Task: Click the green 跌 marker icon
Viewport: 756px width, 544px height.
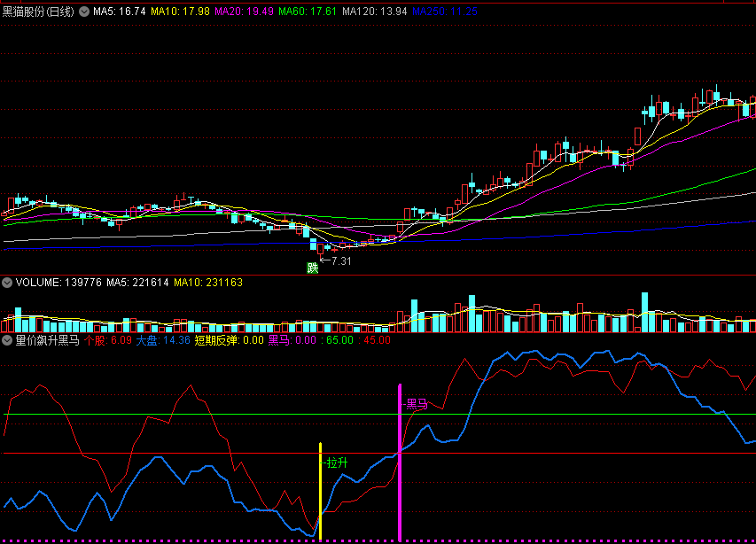Action: (x=313, y=268)
